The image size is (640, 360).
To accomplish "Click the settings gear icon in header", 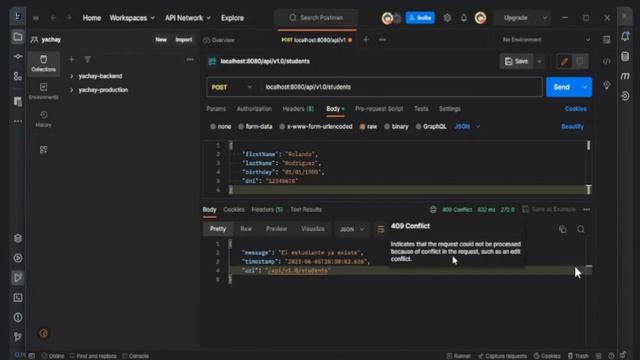I will (x=447, y=18).
